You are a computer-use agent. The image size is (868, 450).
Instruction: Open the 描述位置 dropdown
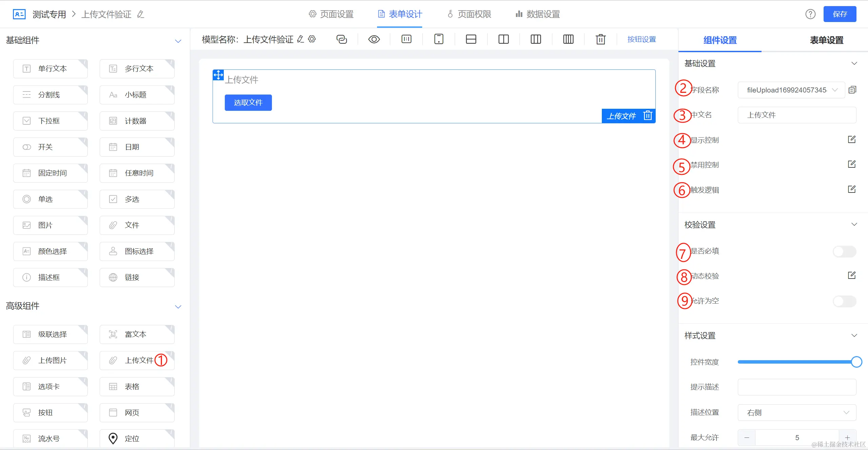(x=797, y=412)
